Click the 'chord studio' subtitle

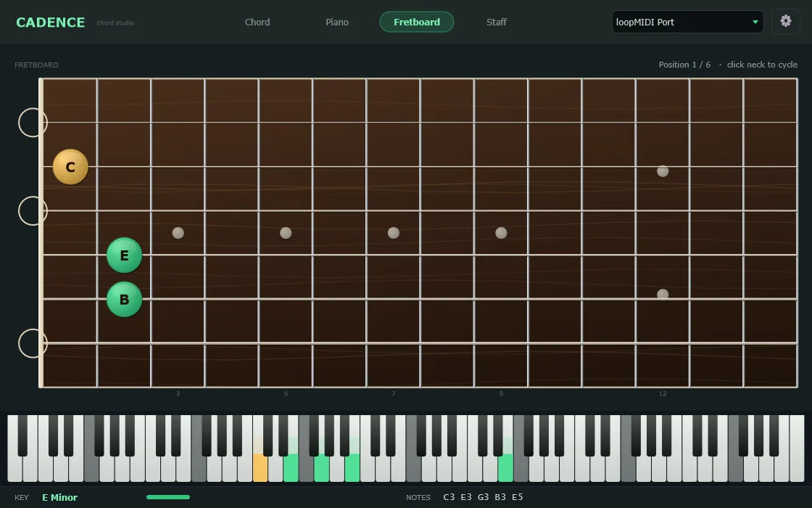tap(115, 22)
